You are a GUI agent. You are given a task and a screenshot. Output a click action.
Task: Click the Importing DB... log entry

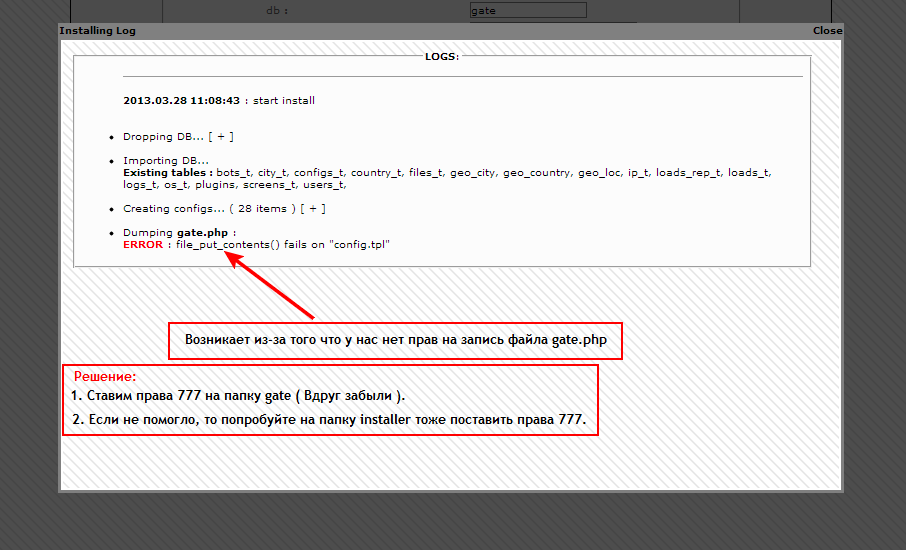[x=166, y=161]
